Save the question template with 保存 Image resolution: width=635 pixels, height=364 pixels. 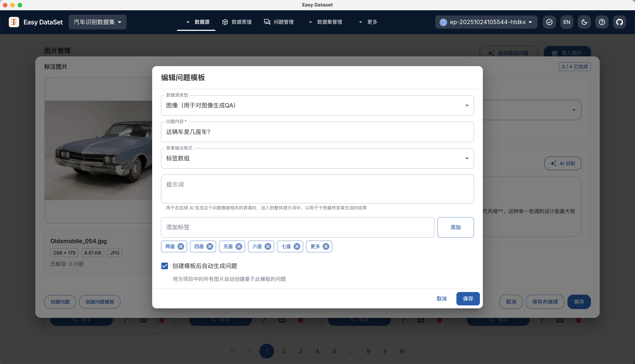click(x=468, y=298)
